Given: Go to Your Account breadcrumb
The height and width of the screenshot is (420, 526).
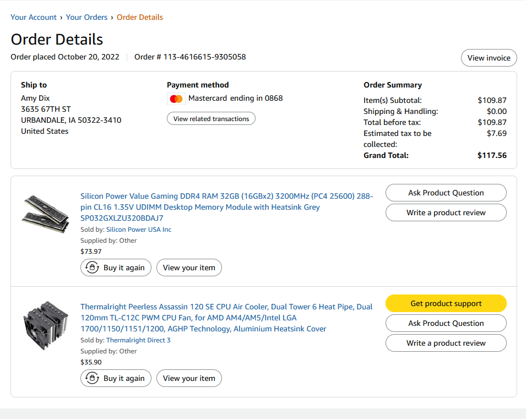Looking at the screenshot, I should (x=34, y=17).
